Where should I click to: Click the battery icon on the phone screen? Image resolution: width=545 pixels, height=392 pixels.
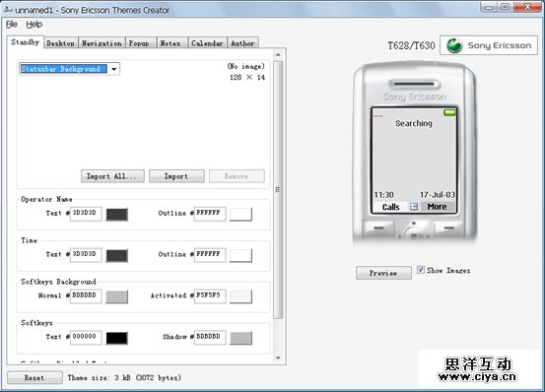pos(449,112)
